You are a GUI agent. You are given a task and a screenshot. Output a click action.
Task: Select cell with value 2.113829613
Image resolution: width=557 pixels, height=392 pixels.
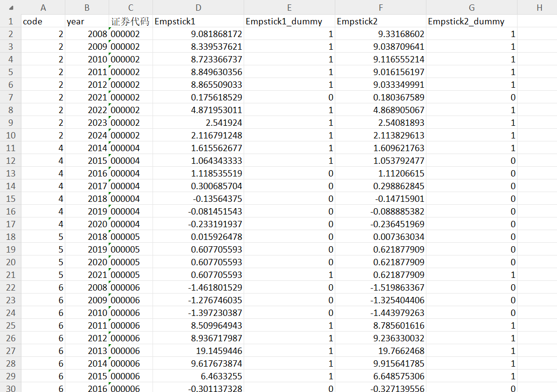(x=381, y=136)
